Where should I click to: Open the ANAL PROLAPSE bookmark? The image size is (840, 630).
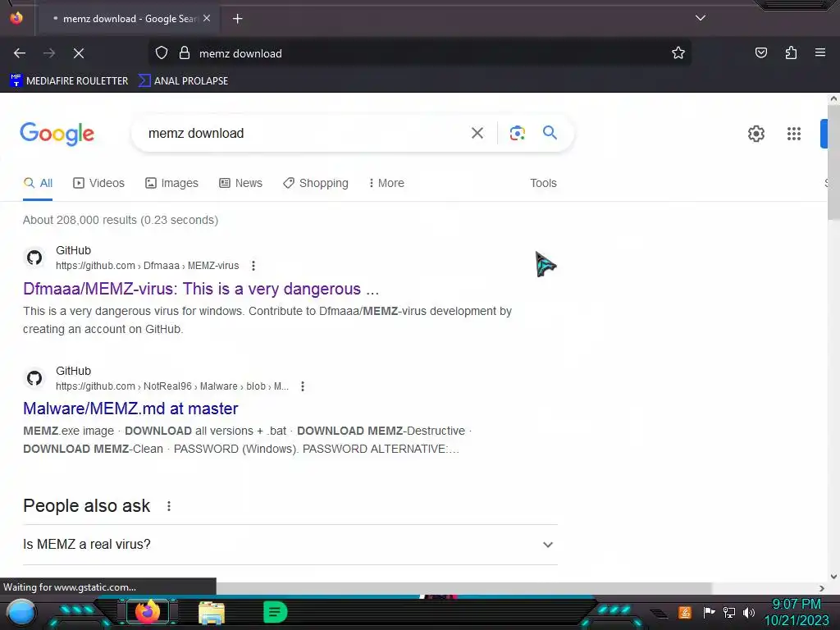[183, 81]
